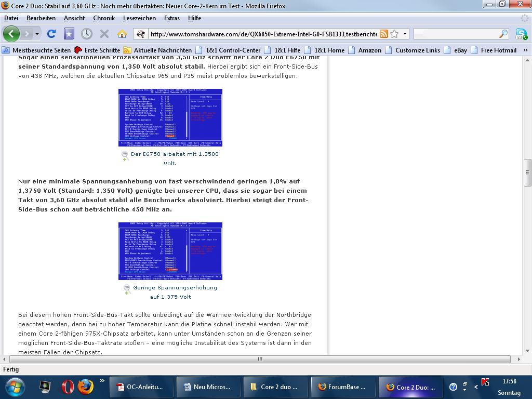This screenshot has height=399, width=532.
Task: Click the Skype add-on toolbar icon
Action: point(521,34)
